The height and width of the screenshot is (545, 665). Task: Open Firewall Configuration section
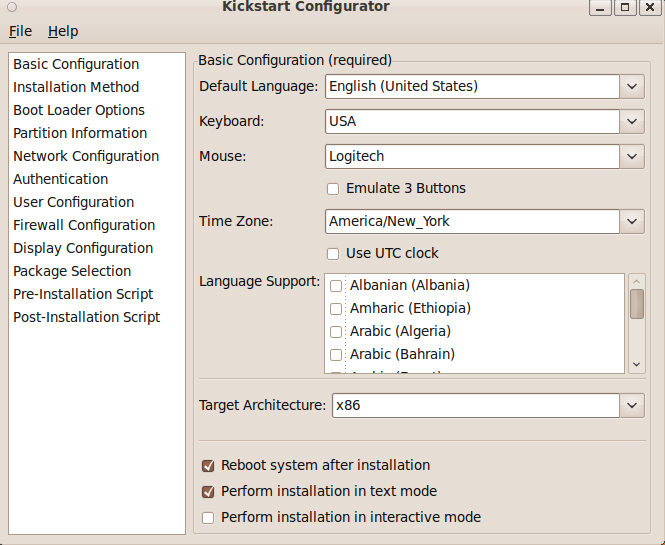84,225
